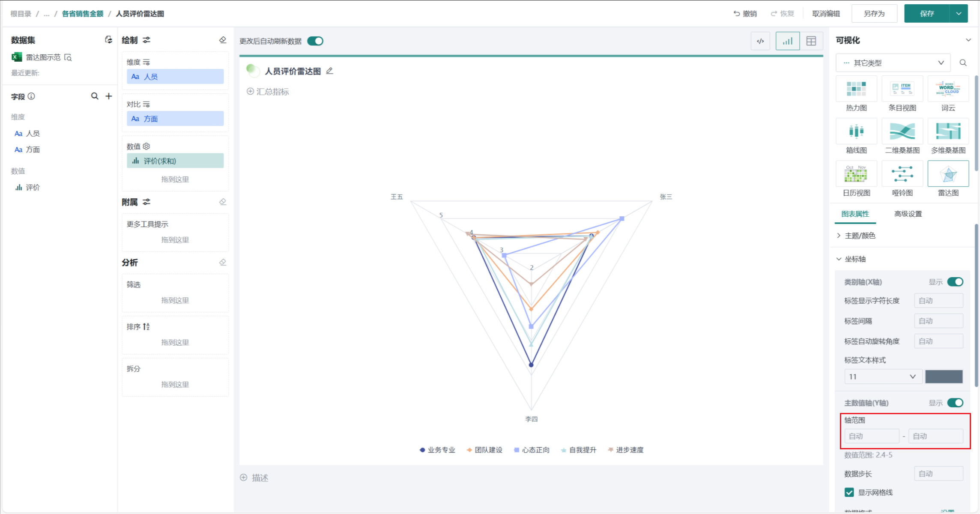Click the 数据步长 input field

[938, 474]
